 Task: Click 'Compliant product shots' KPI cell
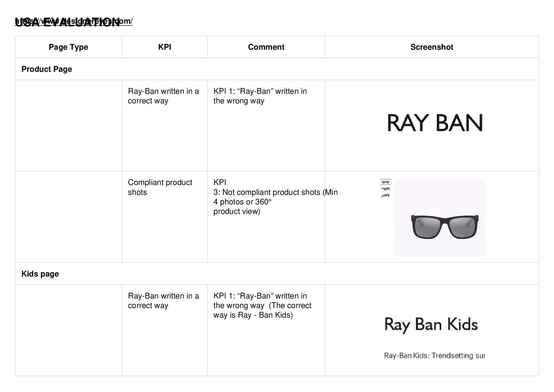coord(160,187)
